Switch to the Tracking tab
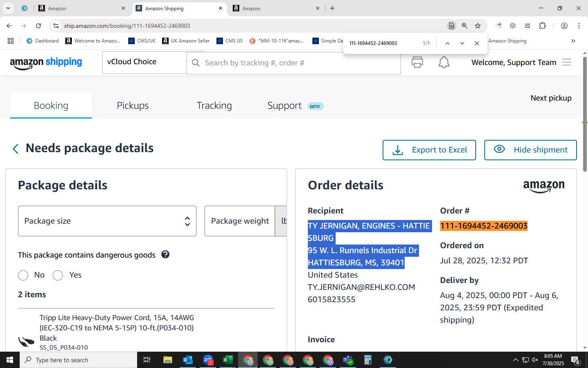Image resolution: width=588 pixels, height=368 pixels. coord(214,105)
